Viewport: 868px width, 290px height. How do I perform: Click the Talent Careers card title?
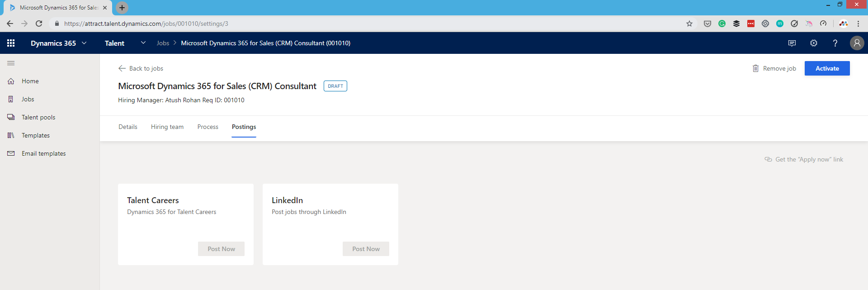click(153, 200)
